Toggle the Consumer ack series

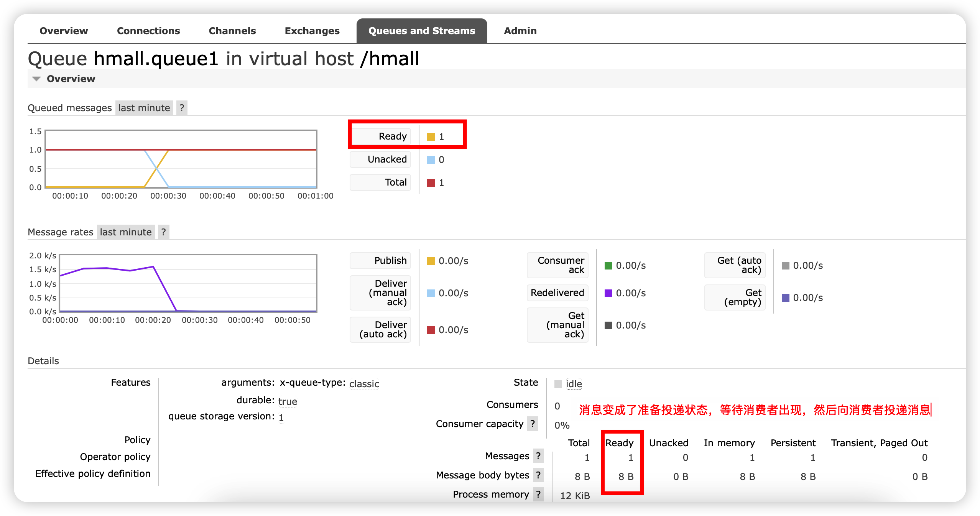tap(557, 265)
